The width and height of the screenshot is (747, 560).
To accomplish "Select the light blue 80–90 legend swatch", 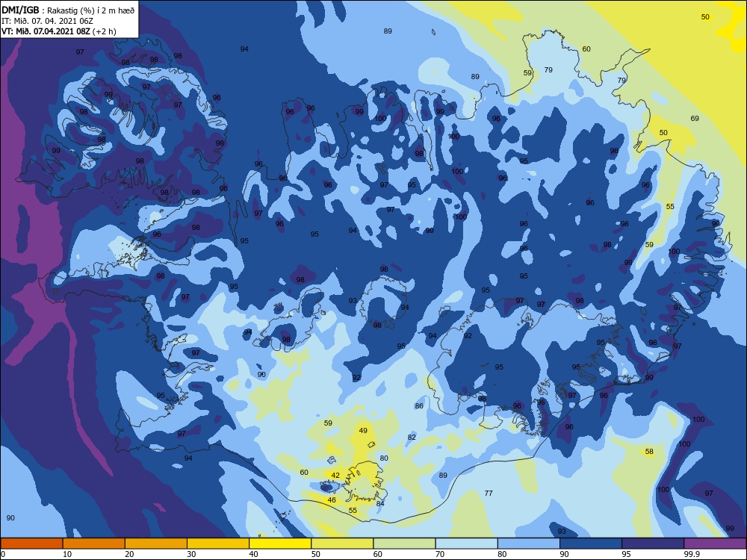I will pyautogui.click(x=529, y=544).
